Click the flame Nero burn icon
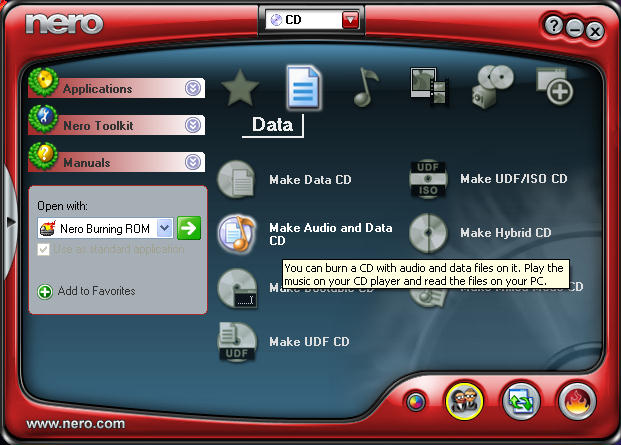621x445 pixels. click(577, 401)
